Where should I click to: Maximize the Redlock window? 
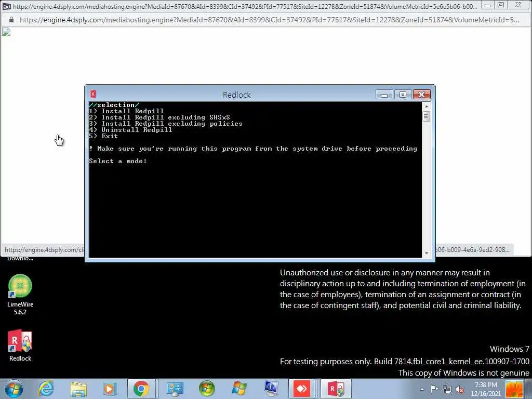point(403,95)
